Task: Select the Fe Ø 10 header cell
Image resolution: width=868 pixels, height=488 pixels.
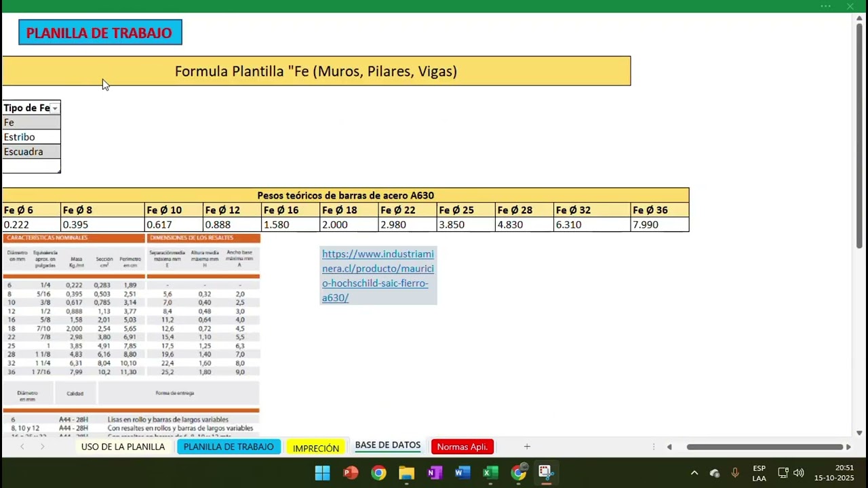Action: click(174, 210)
